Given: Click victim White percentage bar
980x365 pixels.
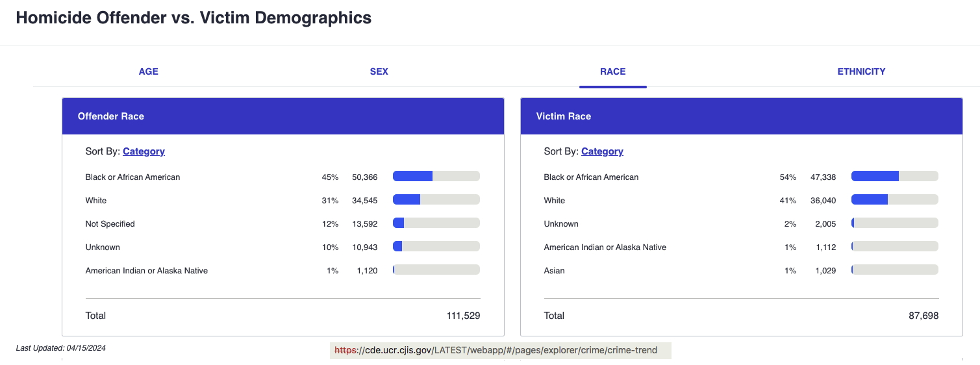Looking at the screenshot, I should [x=895, y=199].
